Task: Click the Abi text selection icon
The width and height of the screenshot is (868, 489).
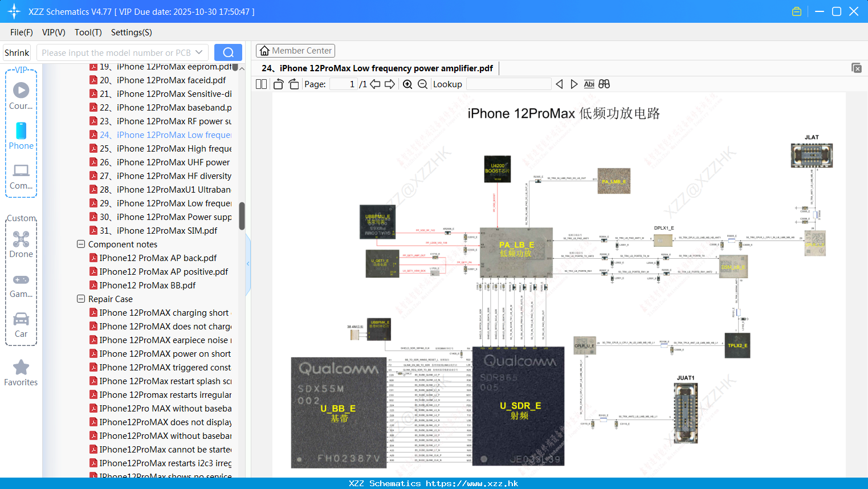Action: (589, 84)
